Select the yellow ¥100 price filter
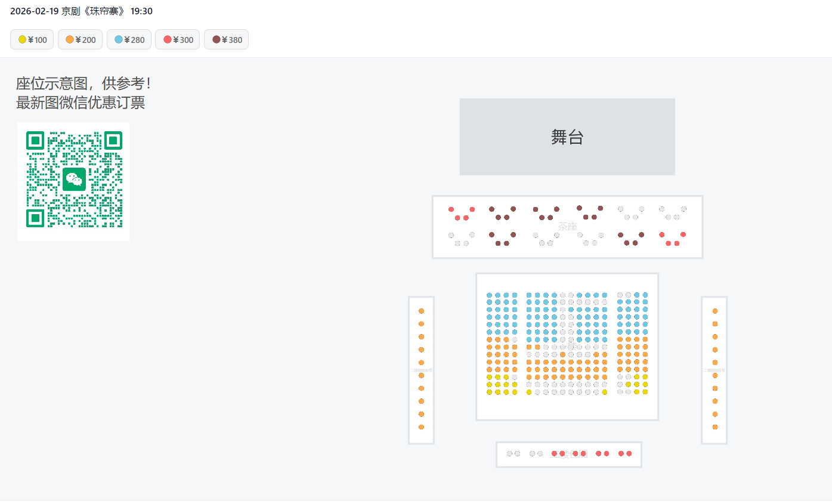This screenshot has height=504, width=832. pyautogui.click(x=32, y=40)
